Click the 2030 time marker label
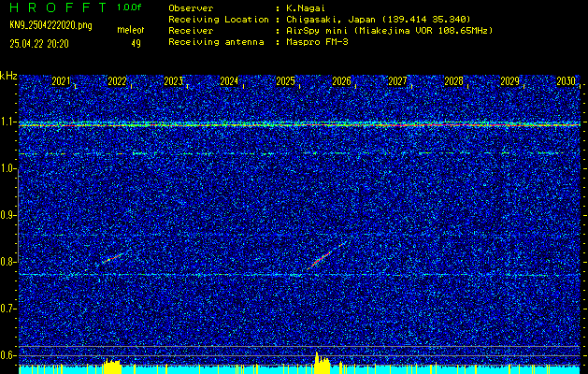 click(566, 81)
